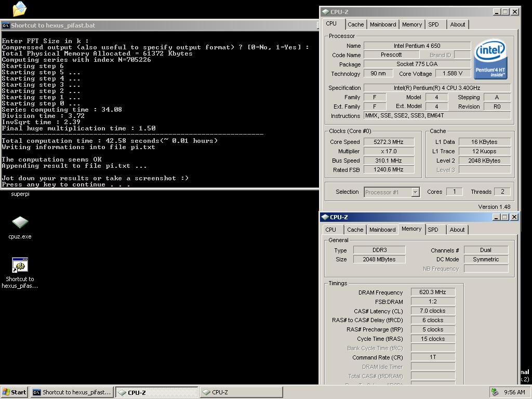
Task: Click the Threads value 2
Action: [x=502, y=192]
